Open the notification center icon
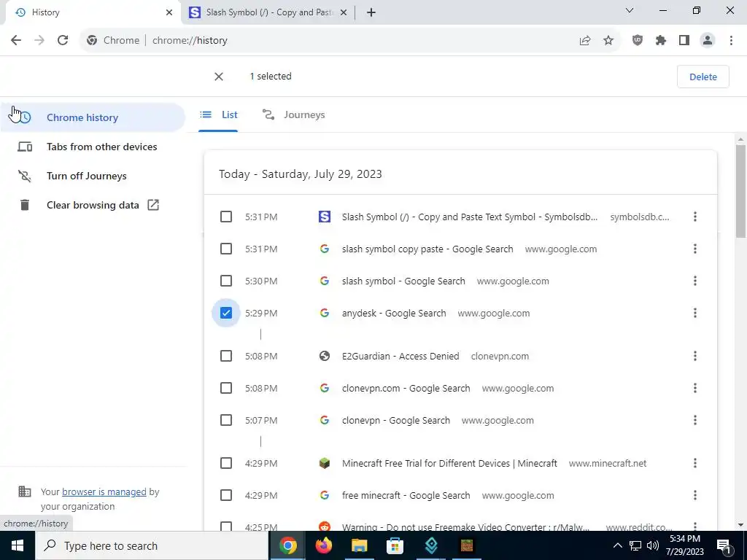Viewport: 747px width, 560px height. (x=724, y=545)
